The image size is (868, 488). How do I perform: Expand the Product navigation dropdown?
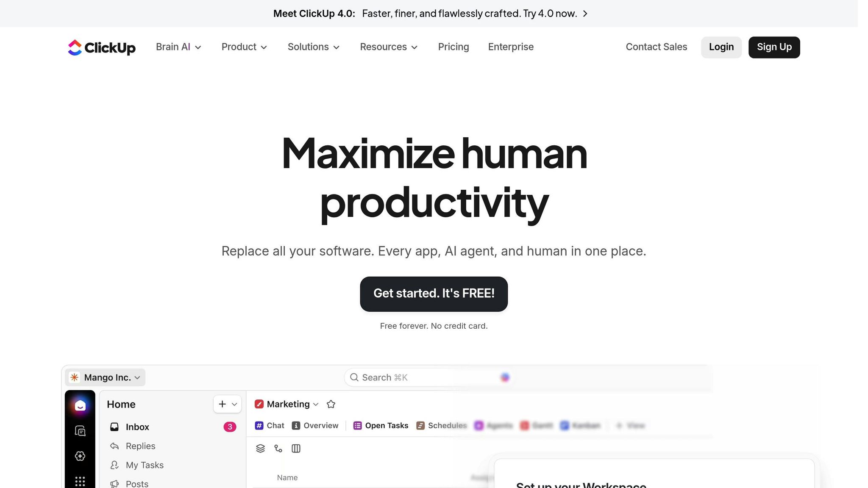(x=244, y=47)
